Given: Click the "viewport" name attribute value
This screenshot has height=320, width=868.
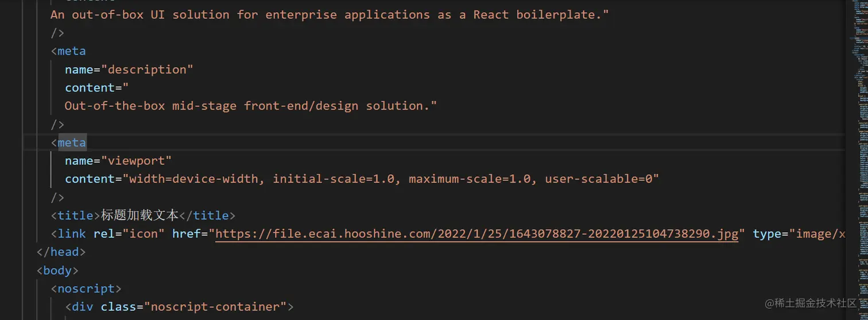Looking at the screenshot, I should [x=140, y=161].
